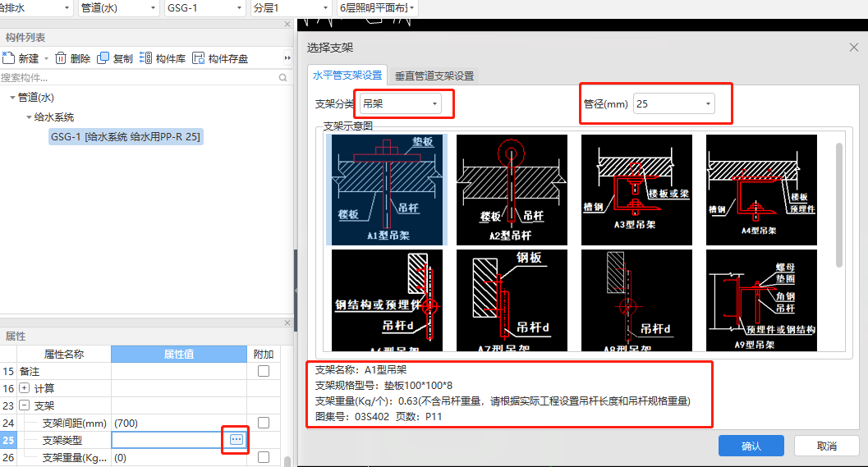Tick the 附加 checkbox for 支架间距 row

point(264,423)
